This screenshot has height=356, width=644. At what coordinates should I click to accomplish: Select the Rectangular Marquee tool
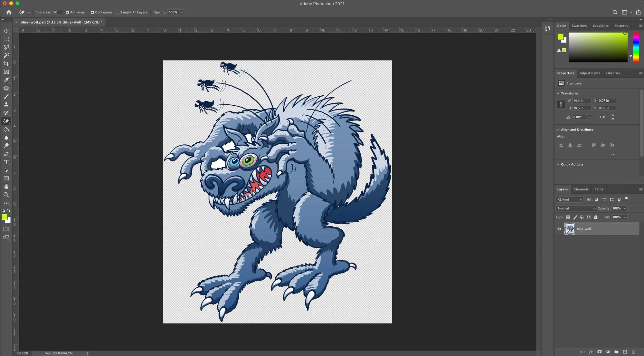pos(6,39)
